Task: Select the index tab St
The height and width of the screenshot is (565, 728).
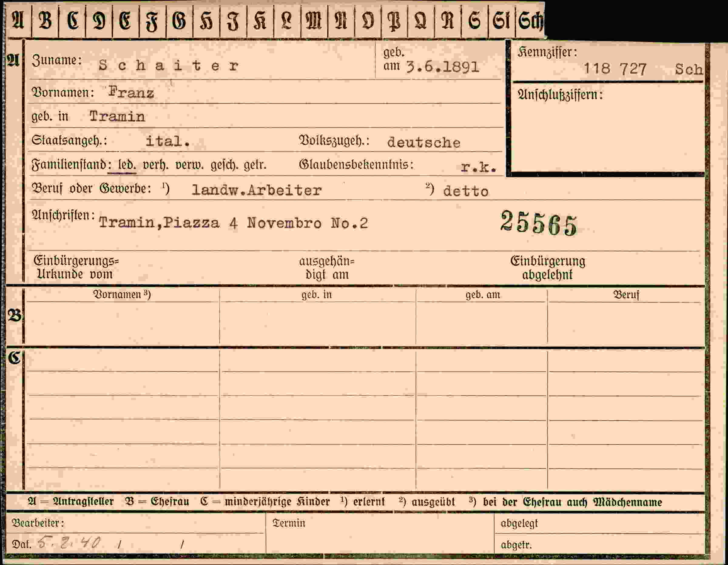Action: (501, 20)
